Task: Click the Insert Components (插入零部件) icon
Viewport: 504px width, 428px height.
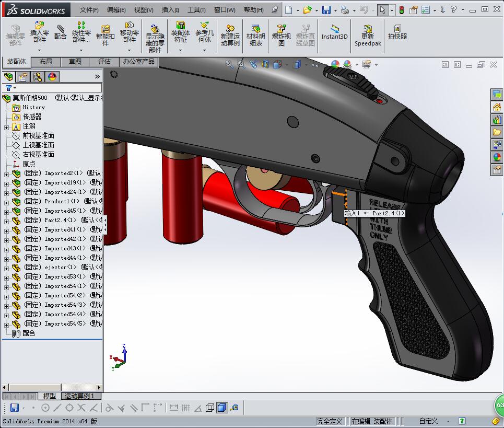Action: (x=40, y=32)
